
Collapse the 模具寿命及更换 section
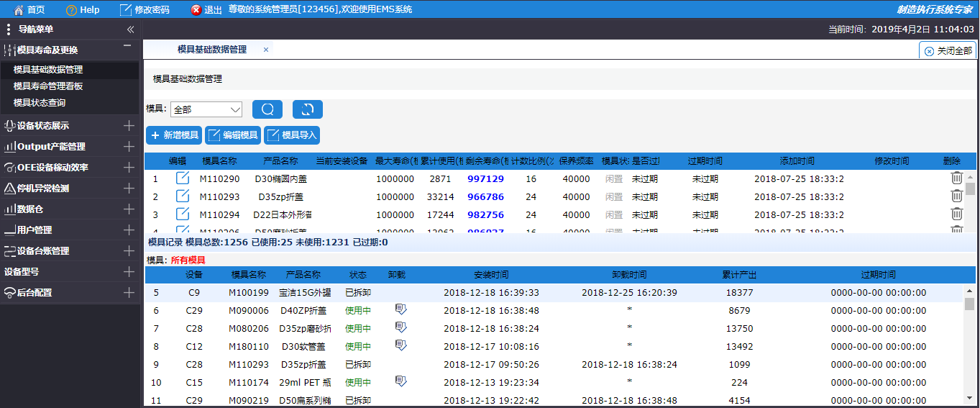coord(127,47)
